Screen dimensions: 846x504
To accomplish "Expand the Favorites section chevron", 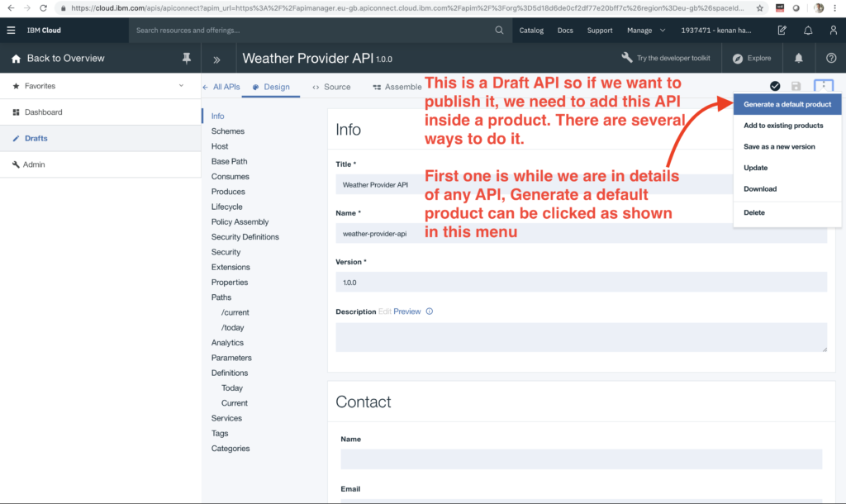I will (x=181, y=86).
